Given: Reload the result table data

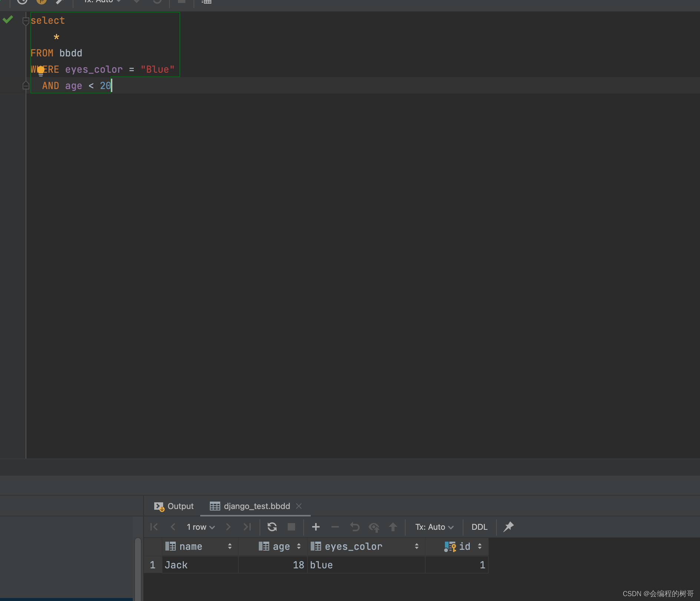Looking at the screenshot, I should pyautogui.click(x=272, y=527).
